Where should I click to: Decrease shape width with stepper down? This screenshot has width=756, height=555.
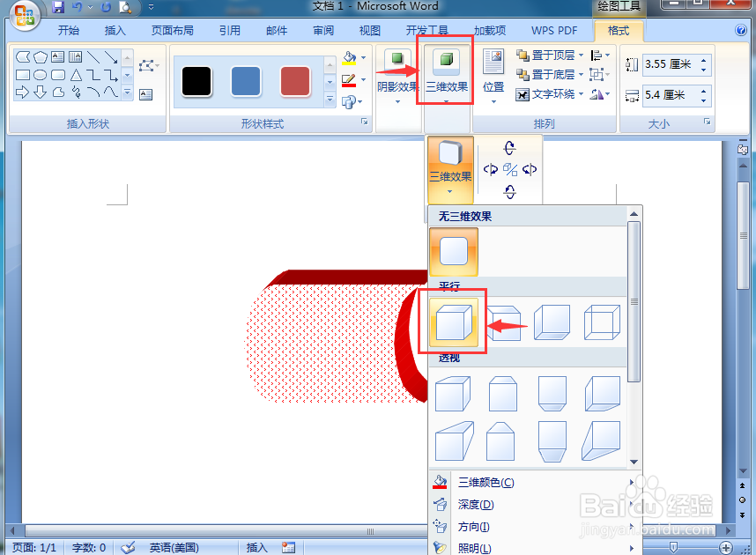[704, 100]
